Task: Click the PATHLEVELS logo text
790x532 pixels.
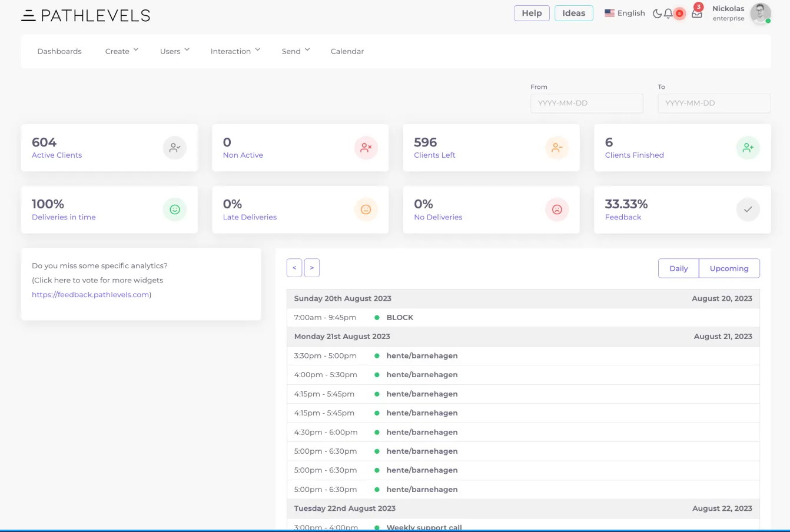Action: click(x=95, y=16)
